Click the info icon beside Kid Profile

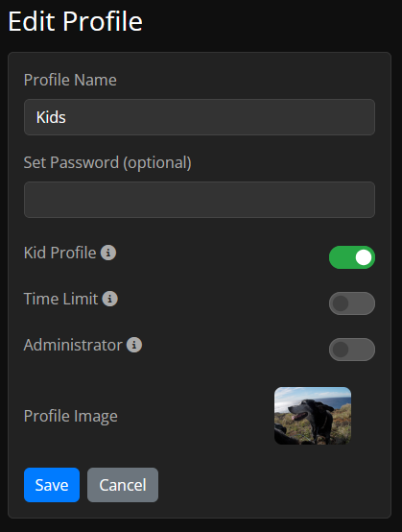(108, 253)
